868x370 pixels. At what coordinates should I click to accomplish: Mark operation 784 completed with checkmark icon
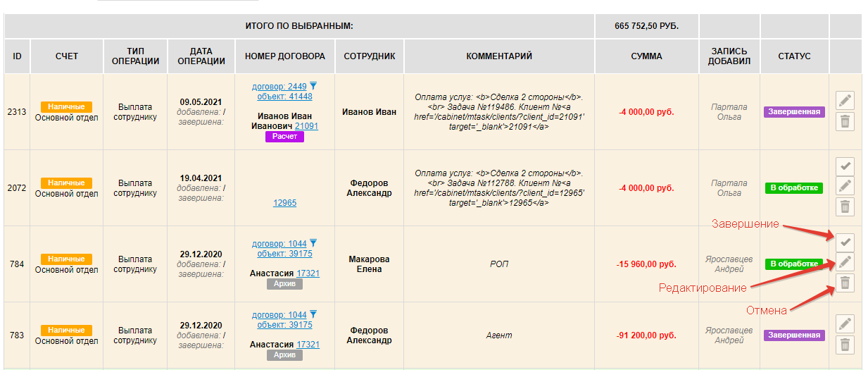tap(845, 242)
